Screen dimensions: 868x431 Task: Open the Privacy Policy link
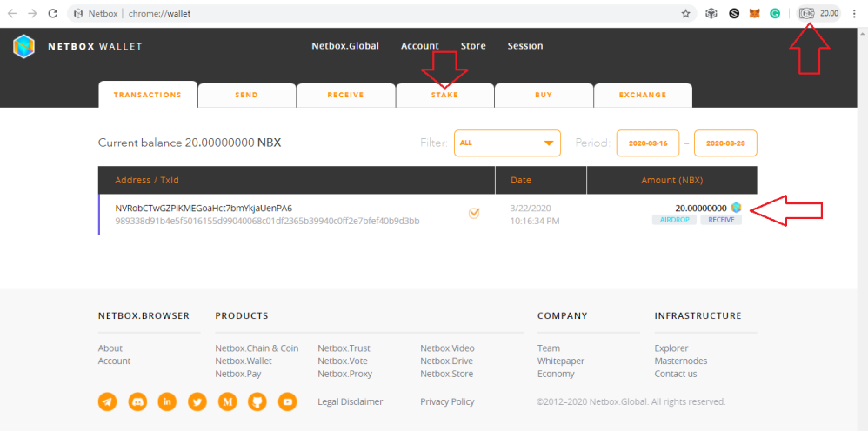click(447, 401)
